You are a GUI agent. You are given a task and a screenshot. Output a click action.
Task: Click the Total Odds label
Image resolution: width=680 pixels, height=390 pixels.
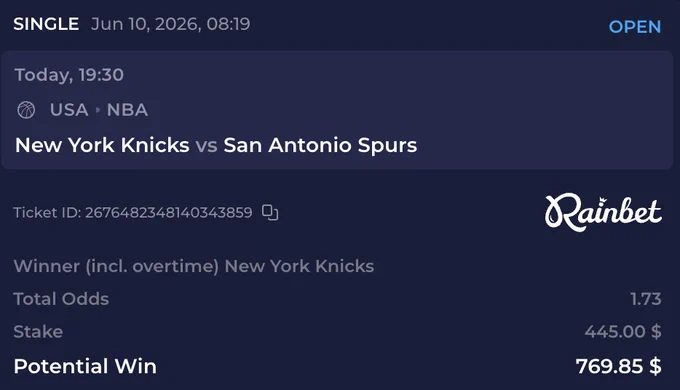pyautogui.click(x=61, y=299)
